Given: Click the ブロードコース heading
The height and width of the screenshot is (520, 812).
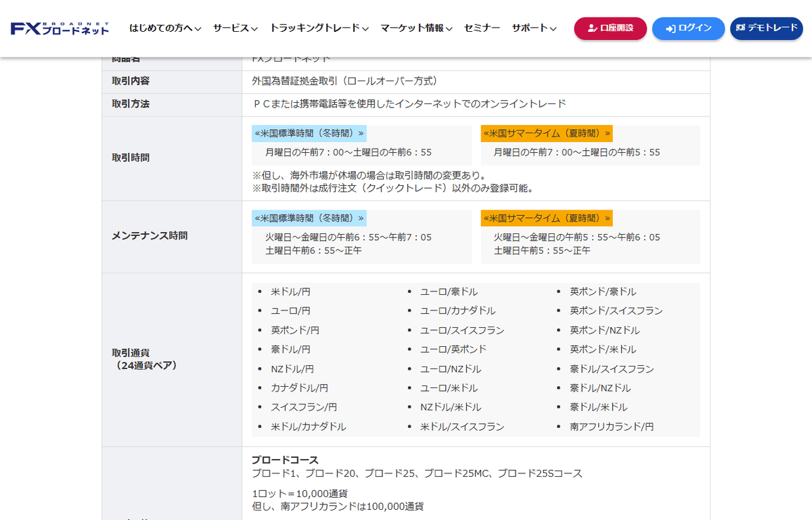Looking at the screenshot, I should [285, 460].
